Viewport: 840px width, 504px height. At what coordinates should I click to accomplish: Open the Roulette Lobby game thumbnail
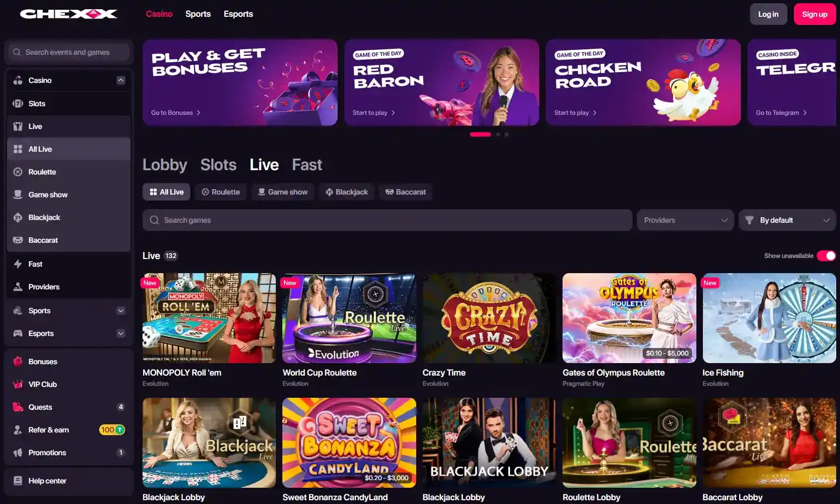[x=629, y=443]
